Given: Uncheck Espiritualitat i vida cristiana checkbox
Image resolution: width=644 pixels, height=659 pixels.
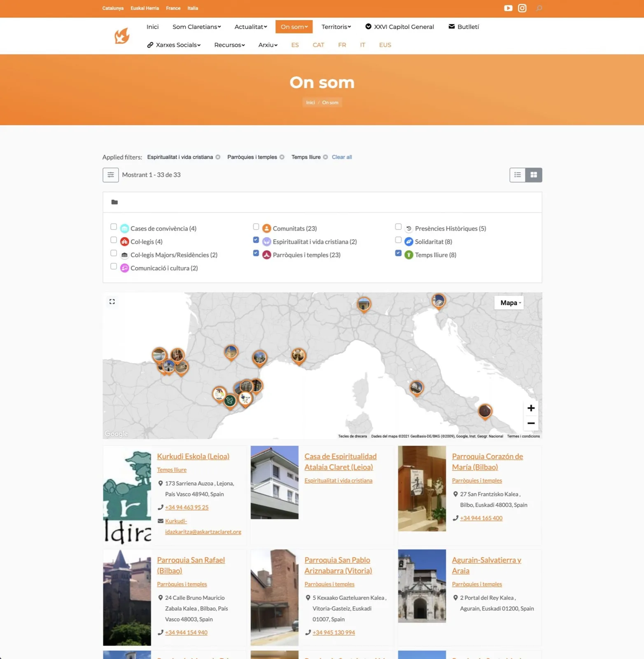Looking at the screenshot, I should [x=256, y=240].
